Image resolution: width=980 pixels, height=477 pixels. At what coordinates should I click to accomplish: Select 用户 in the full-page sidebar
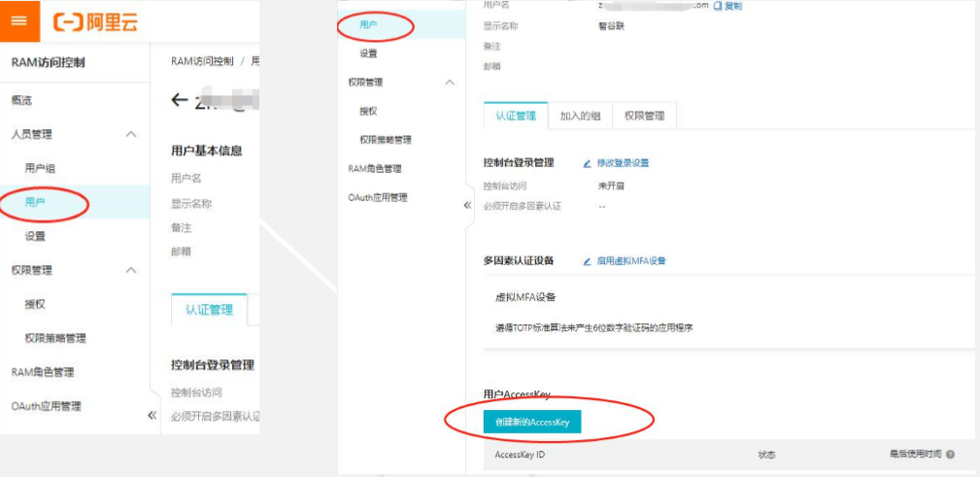pos(369,25)
